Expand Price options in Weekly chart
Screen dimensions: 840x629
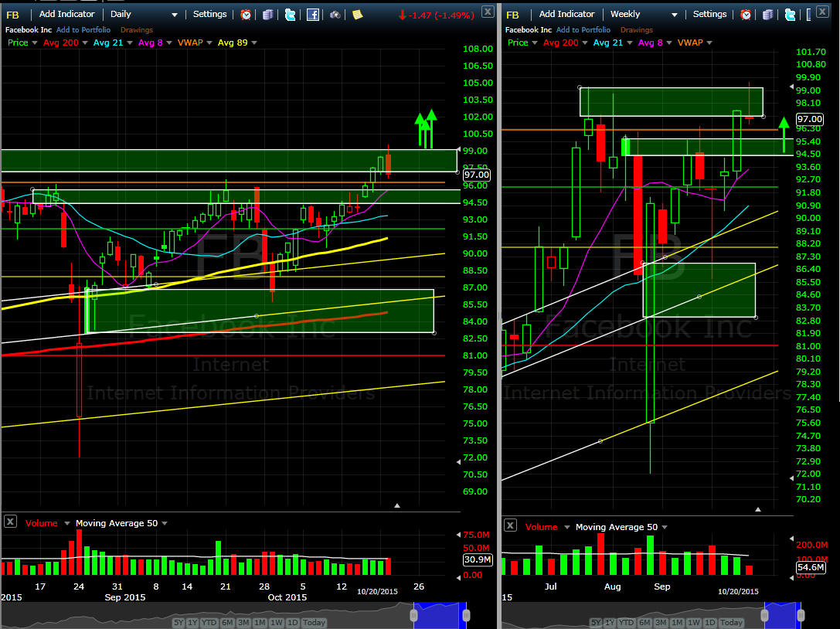click(534, 42)
